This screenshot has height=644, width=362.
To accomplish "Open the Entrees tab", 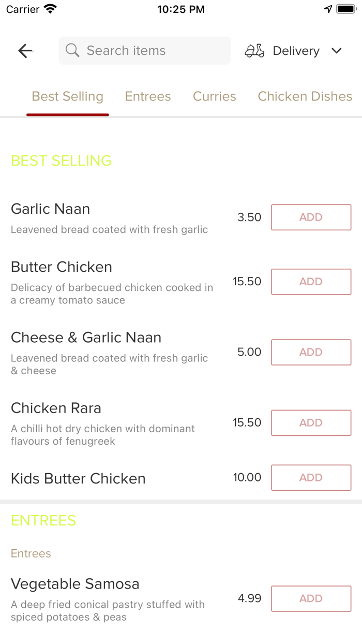I will [x=148, y=97].
